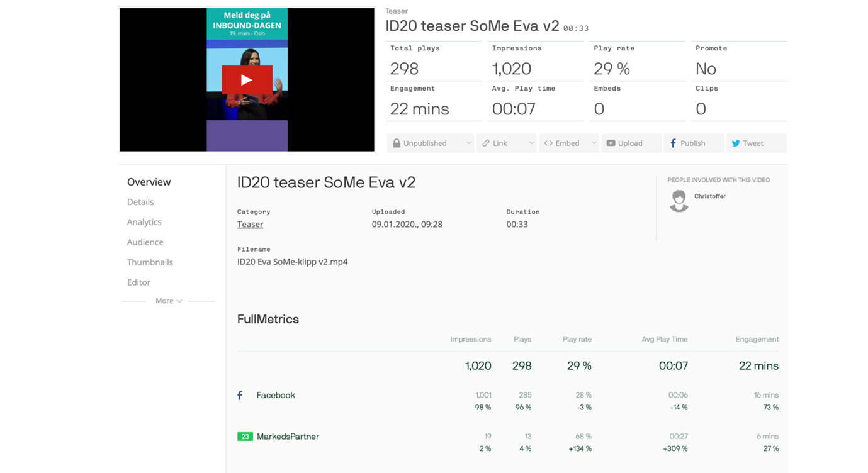
Task: Click the Avg Play Time column header
Action: point(665,339)
